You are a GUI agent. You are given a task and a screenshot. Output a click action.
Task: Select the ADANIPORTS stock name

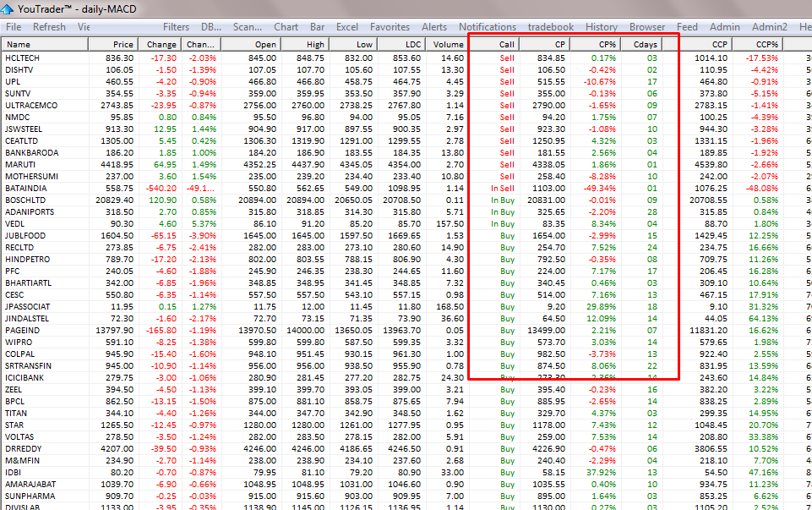click(x=30, y=212)
